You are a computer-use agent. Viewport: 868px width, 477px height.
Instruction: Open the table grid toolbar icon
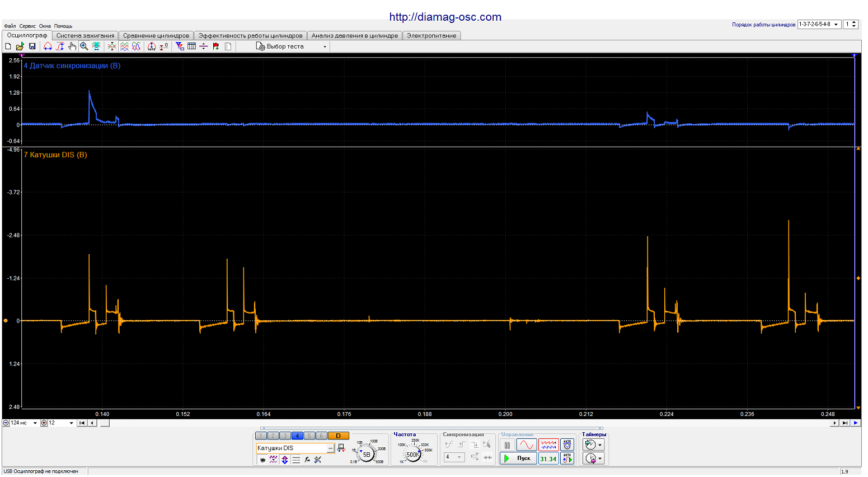click(191, 46)
